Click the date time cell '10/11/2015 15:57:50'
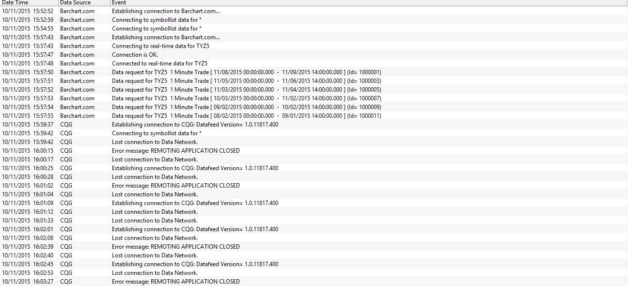The height and width of the screenshot is (286, 644). pyautogui.click(x=28, y=72)
